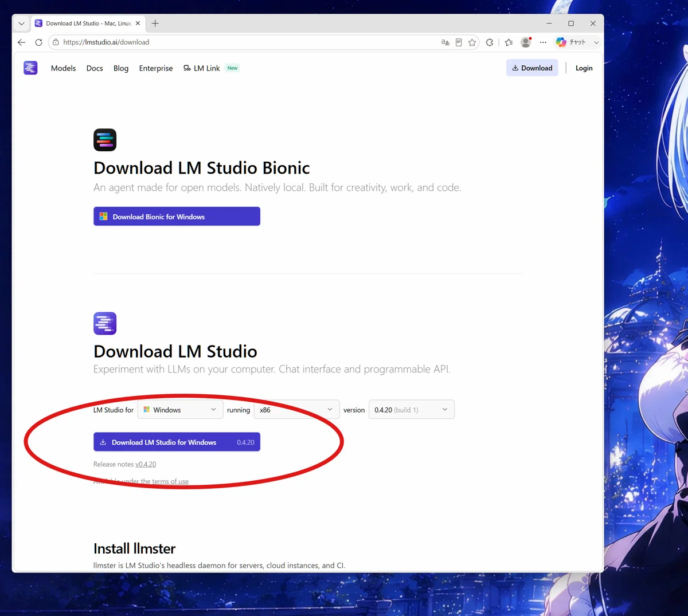Open the favorites list icon

[509, 42]
